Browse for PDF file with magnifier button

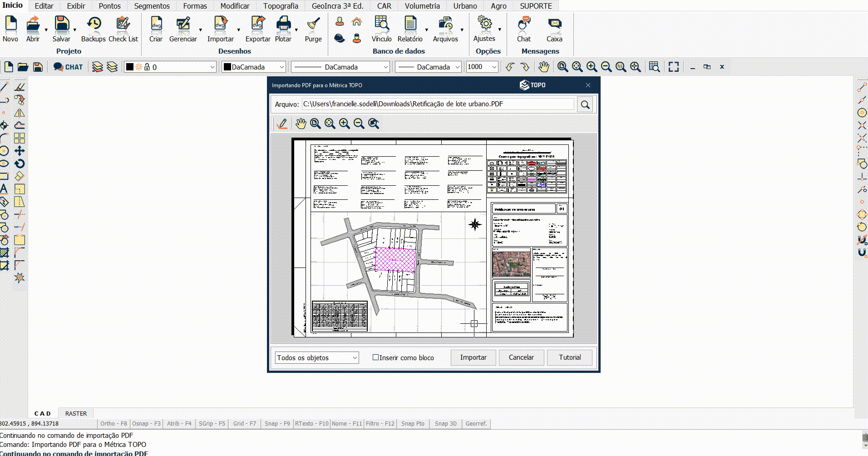pyautogui.click(x=585, y=104)
